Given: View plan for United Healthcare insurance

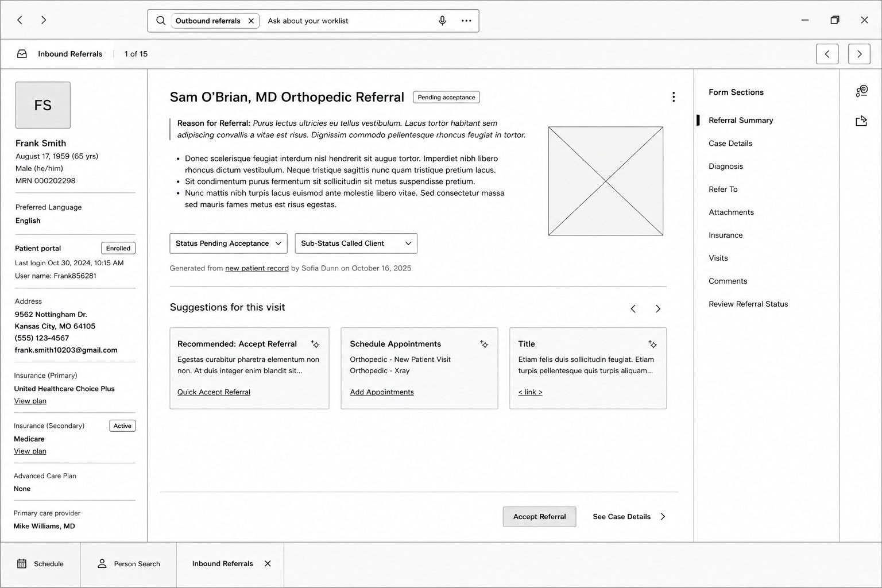Looking at the screenshot, I should (30, 401).
